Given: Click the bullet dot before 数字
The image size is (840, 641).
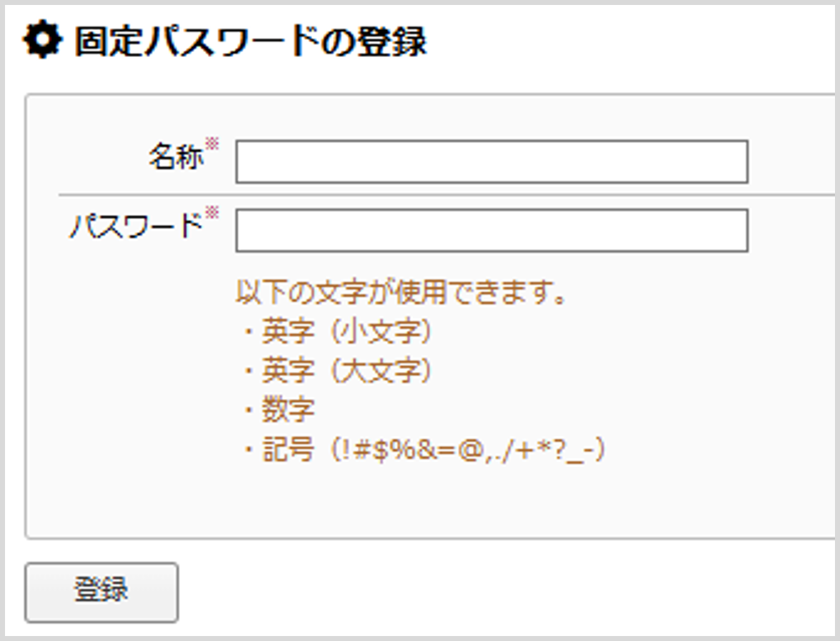Looking at the screenshot, I should [248, 411].
